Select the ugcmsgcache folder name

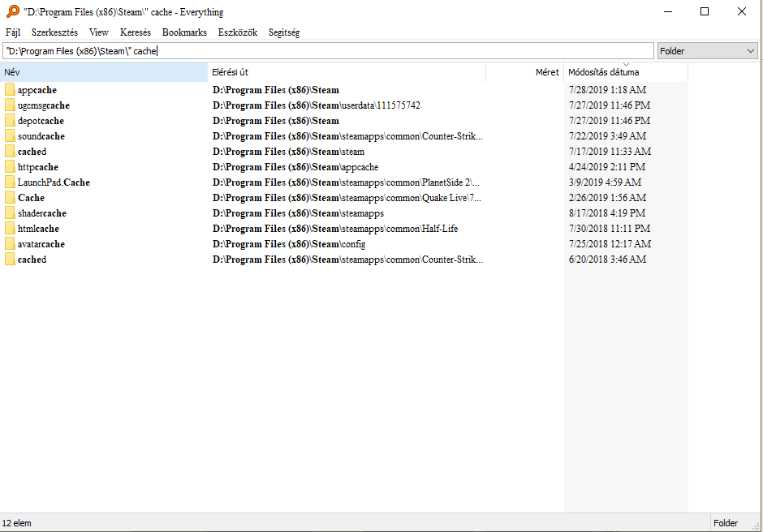pos(43,105)
